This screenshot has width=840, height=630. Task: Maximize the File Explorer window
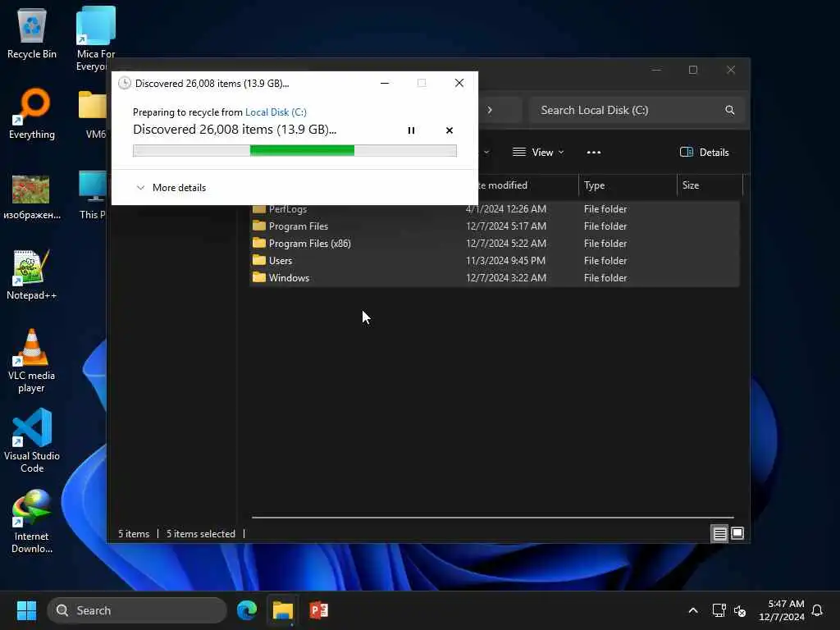[x=692, y=70]
